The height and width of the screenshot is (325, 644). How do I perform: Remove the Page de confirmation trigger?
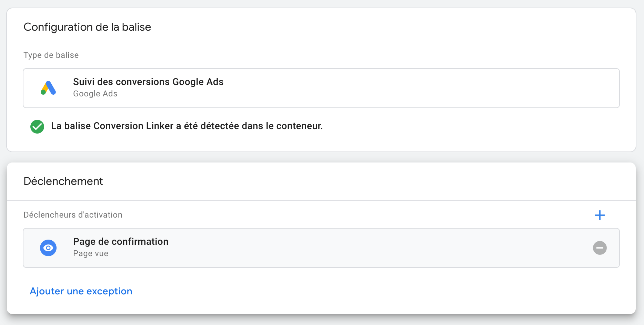click(x=600, y=248)
